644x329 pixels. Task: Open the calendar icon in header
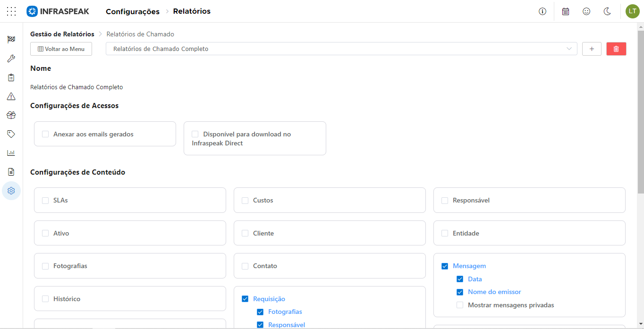pos(566,11)
